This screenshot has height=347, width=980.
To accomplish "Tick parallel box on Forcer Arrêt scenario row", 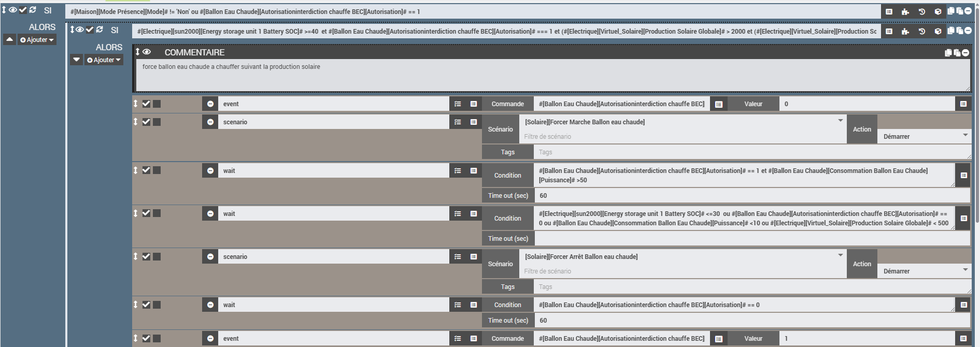I will pyautogui.click(x=157, y=256).
